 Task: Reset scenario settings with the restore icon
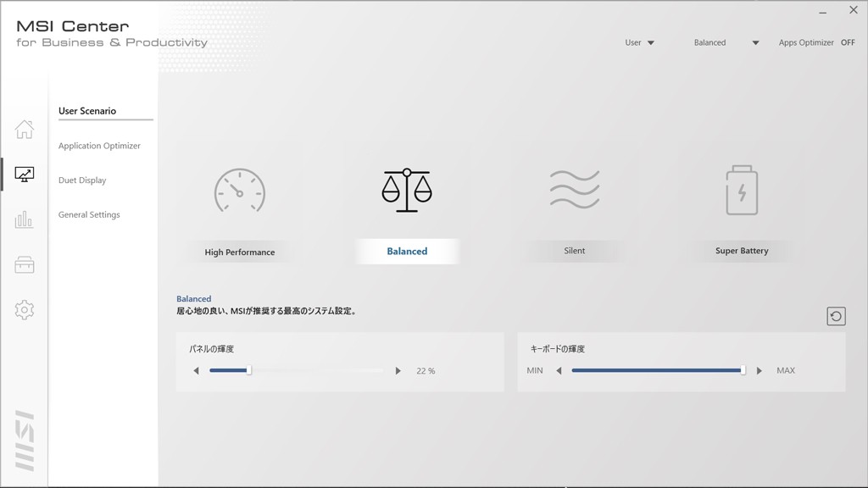836,317
